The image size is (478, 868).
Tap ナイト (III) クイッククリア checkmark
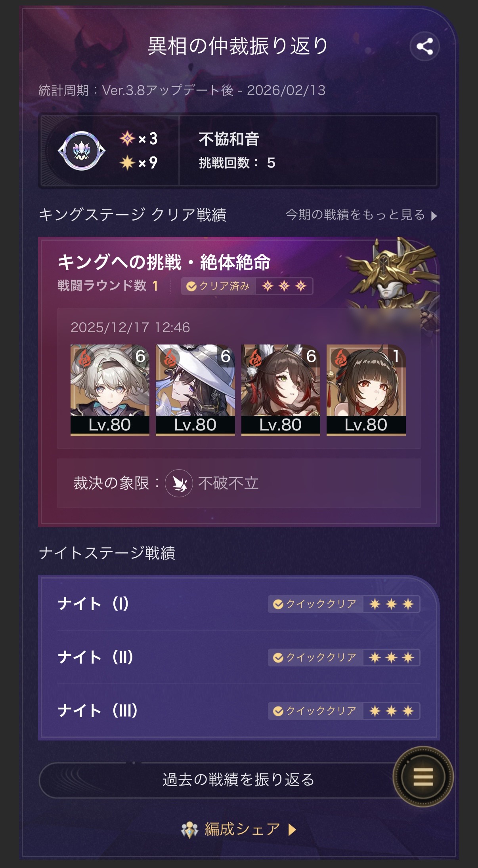pos(278,711)
